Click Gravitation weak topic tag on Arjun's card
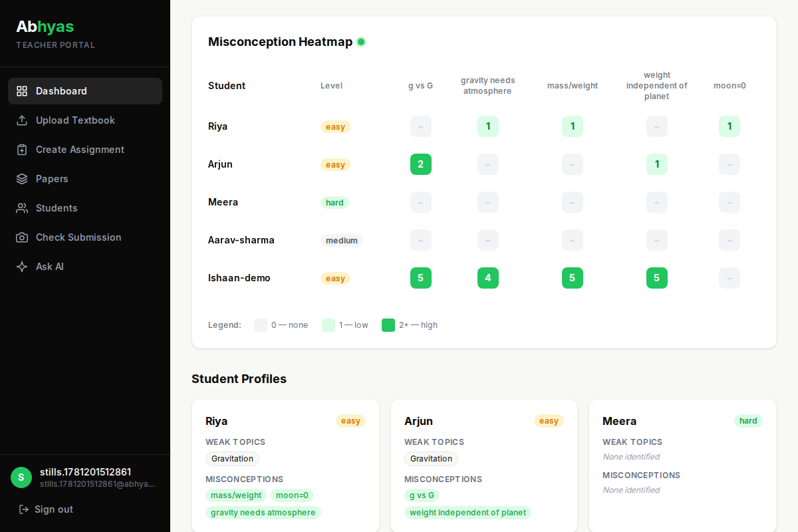Viewport: 798px width, 532px height. pos(431,459)
